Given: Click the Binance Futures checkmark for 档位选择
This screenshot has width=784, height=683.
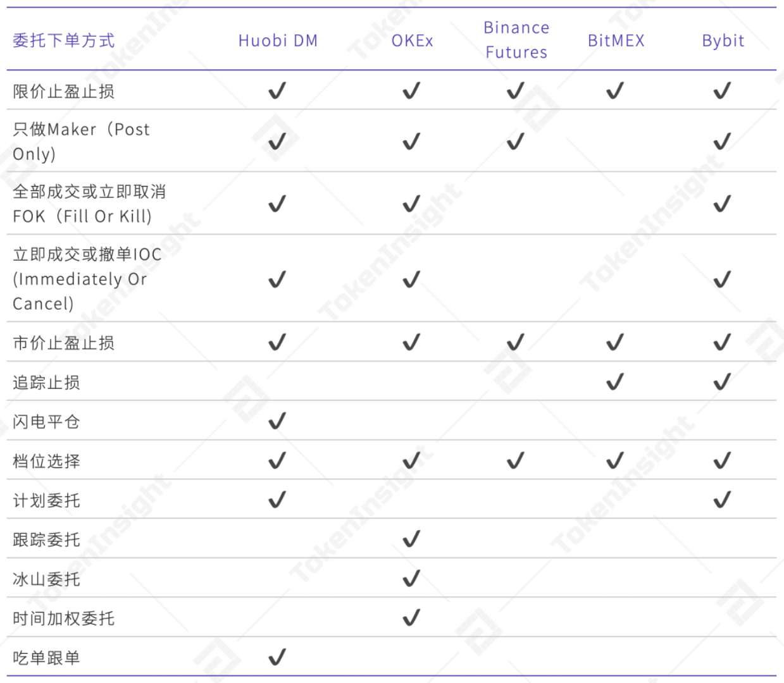Looking at the screenshot, I should pos(516,460).
